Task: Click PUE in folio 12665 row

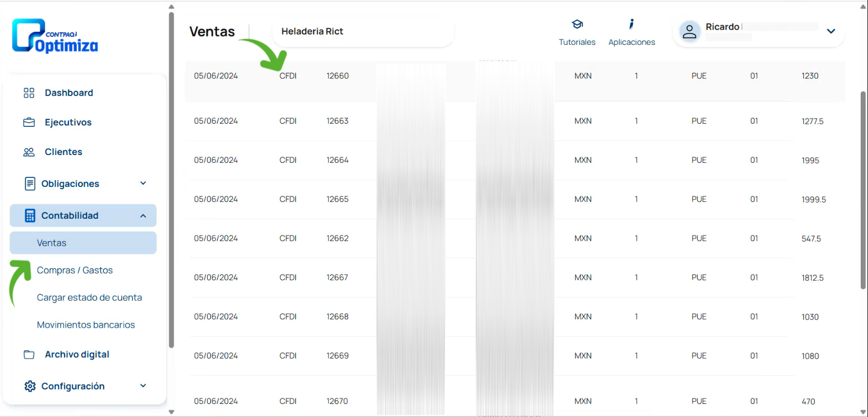Action: coord(699,199)
